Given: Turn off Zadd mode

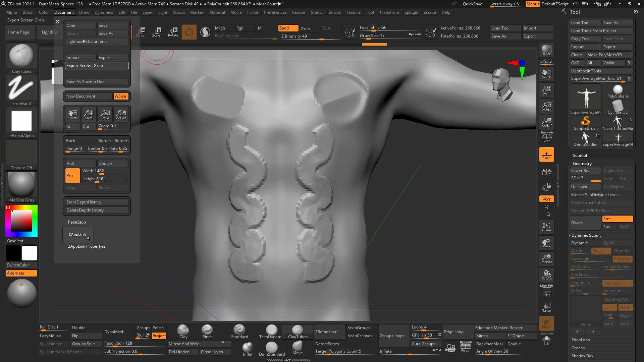Looking at the screenshot, I should [x=288, y=28].
